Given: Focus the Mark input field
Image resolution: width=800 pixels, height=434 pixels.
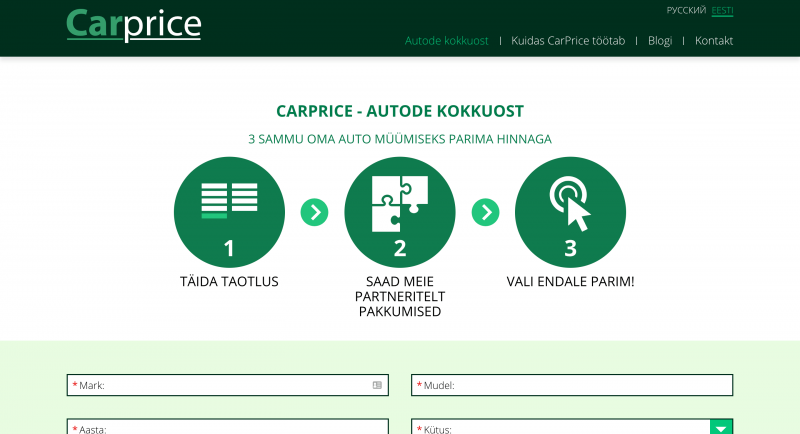Looking at the screenshot, I should click(228, 385).
